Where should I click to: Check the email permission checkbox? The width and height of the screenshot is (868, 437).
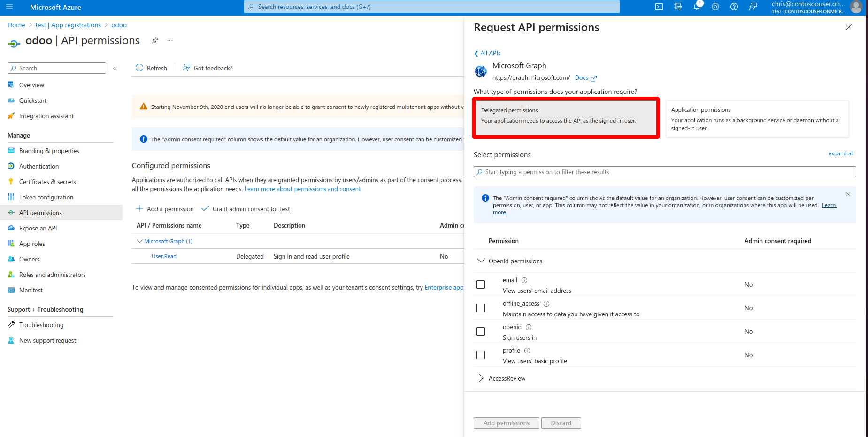point(481,284)
